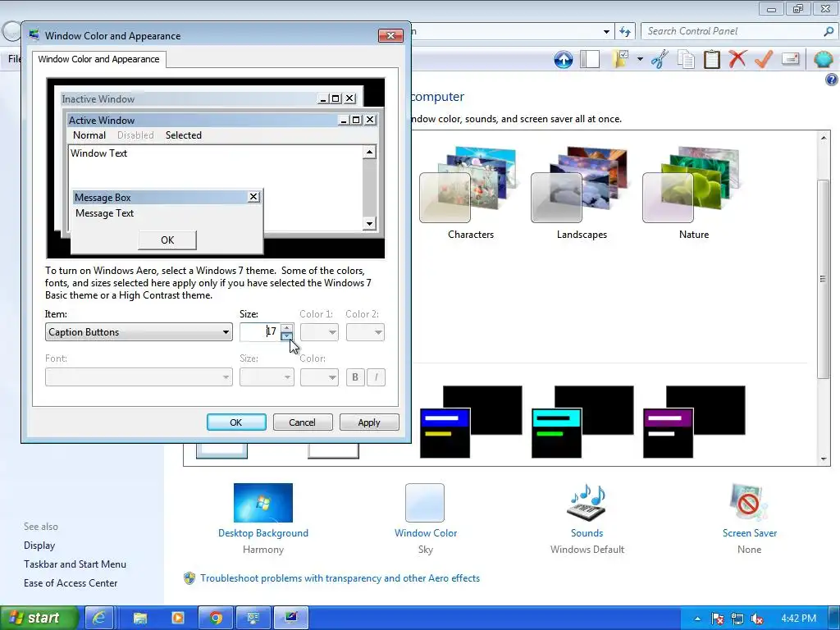Click the scissors Cut icon
840x630 pixels.
coord(660,59)
